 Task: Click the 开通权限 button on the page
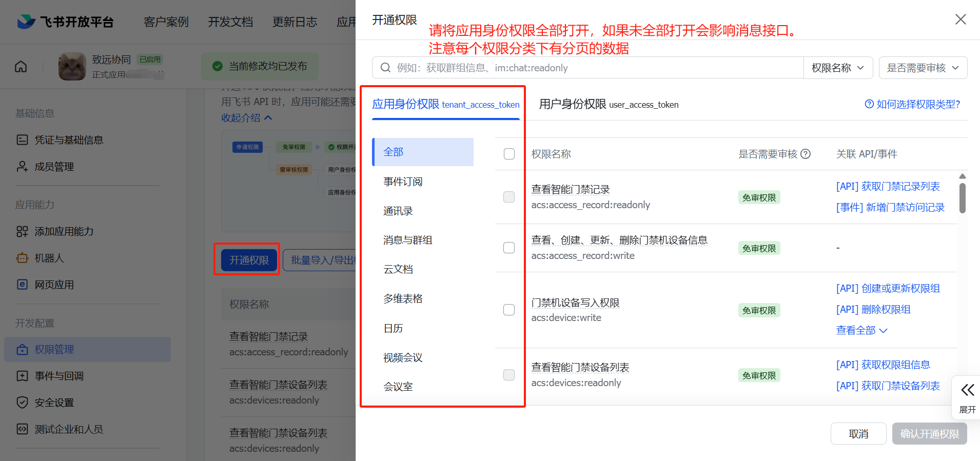click(249, 260)
